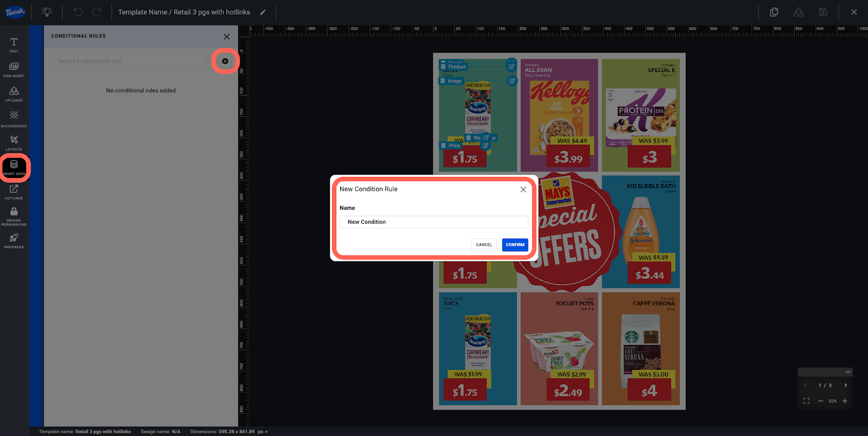Click 'No conditional rules added' text
The height and width of the screenshot is (436, 868).
pos(141,91)
